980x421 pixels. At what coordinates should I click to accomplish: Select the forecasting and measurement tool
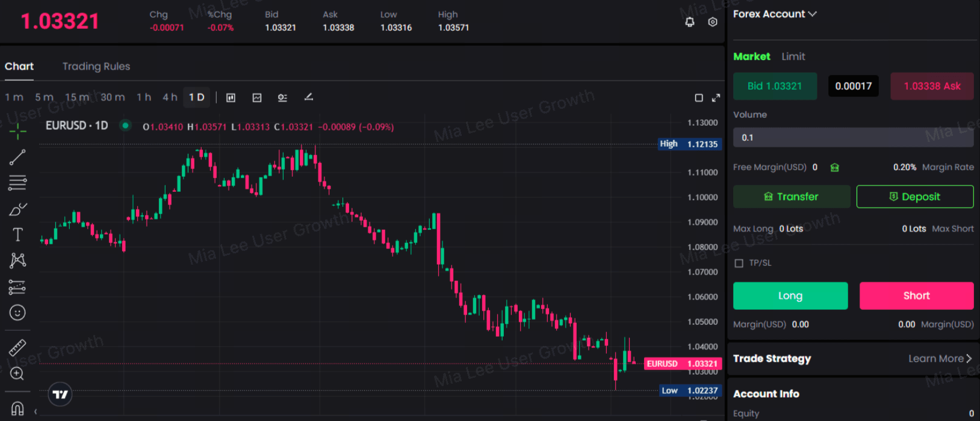tap(17, 287)
